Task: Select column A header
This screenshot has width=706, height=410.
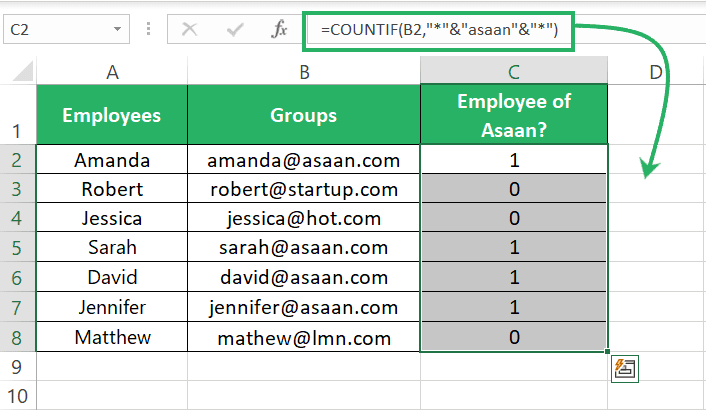Action: [x=112, y=72]
